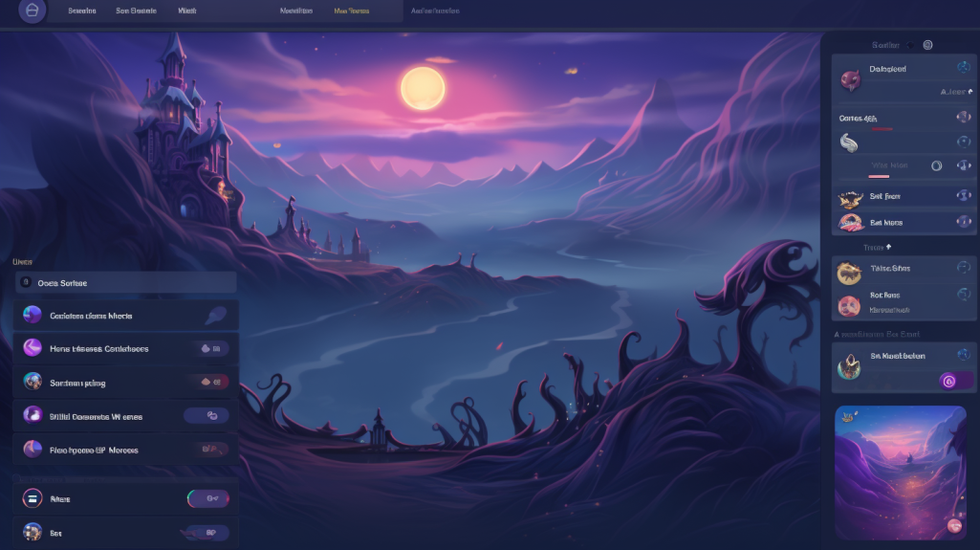Click the small round icon in the left panel header field
The height and width of the screenshot is (550, 980).
pos(26,282)
